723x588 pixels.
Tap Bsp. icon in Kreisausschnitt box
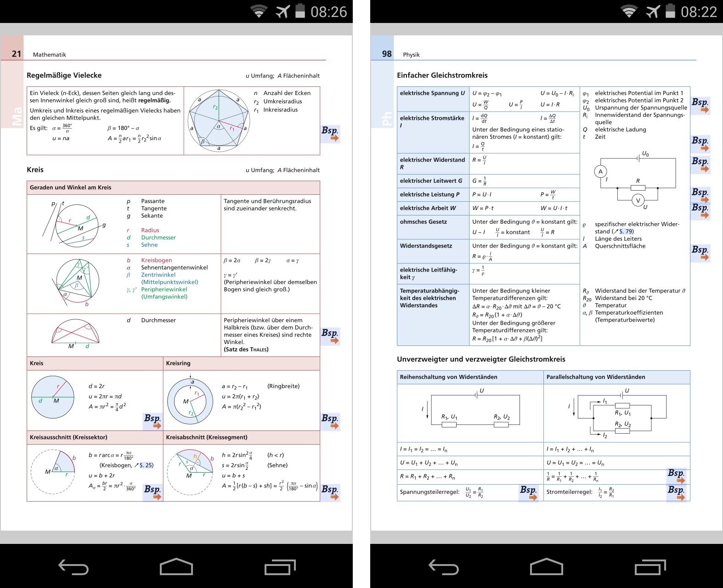[153, 492]
